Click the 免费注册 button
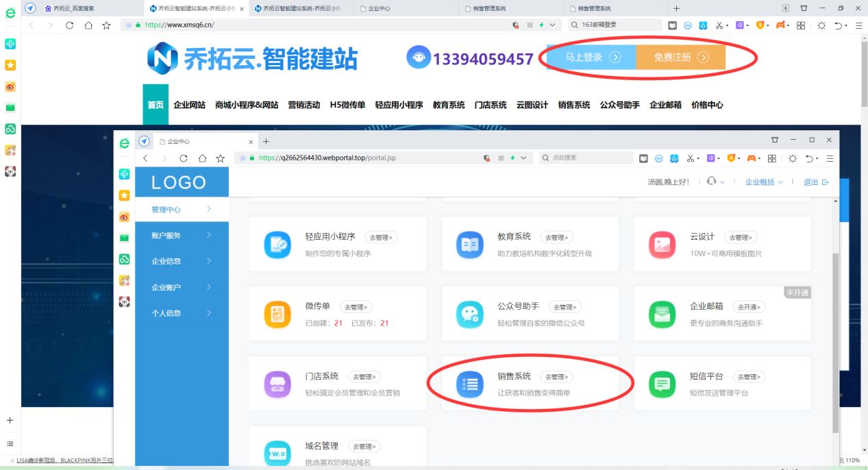Screen dimensions: 868x470 pyautogui.click(x=681, y=58)
